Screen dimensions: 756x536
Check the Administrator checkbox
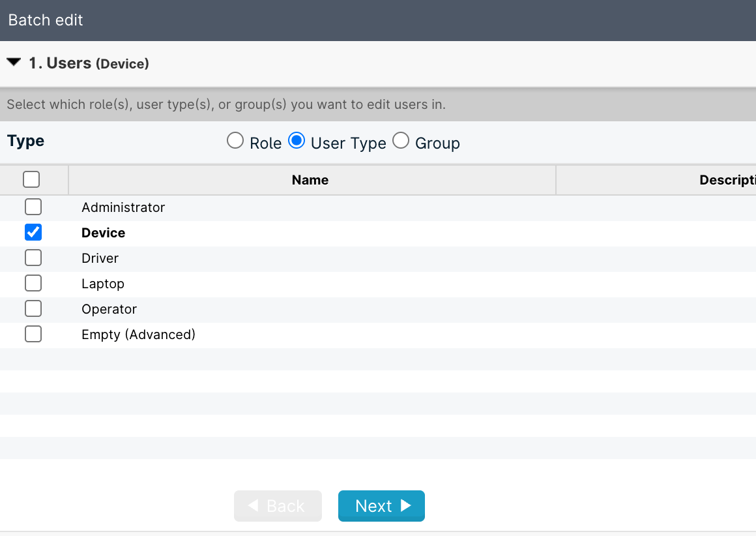pyautogui.click(x=33, y=206)
